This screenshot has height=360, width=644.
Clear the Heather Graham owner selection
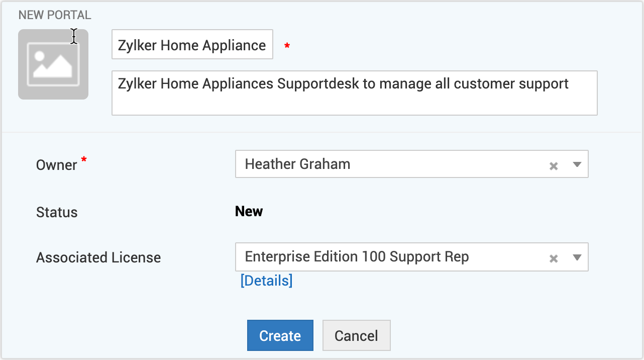coord(554,166)
